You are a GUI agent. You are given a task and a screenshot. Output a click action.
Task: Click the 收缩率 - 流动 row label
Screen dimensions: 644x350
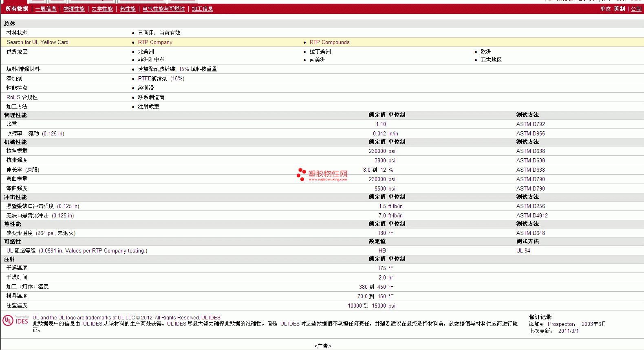(35, 133)
